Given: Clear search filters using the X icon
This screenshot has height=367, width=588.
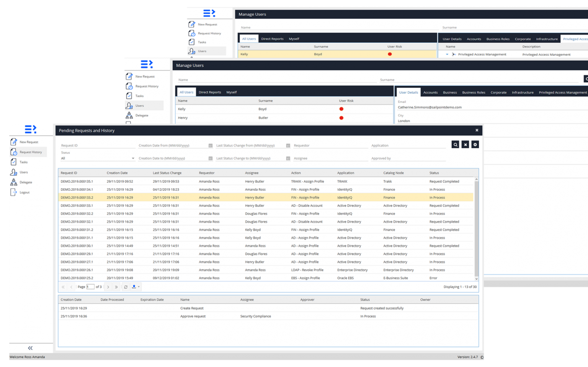Looking at the screenshot, I should point(465,144).
